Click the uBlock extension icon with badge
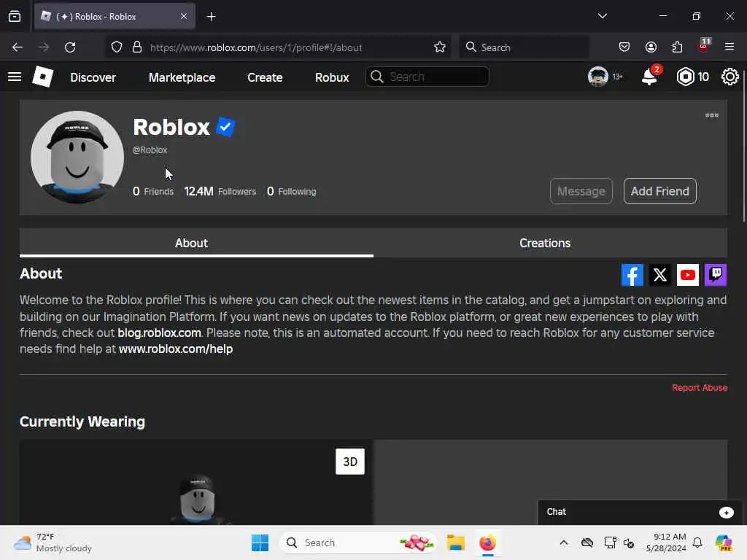 click(x=704, y=46)
